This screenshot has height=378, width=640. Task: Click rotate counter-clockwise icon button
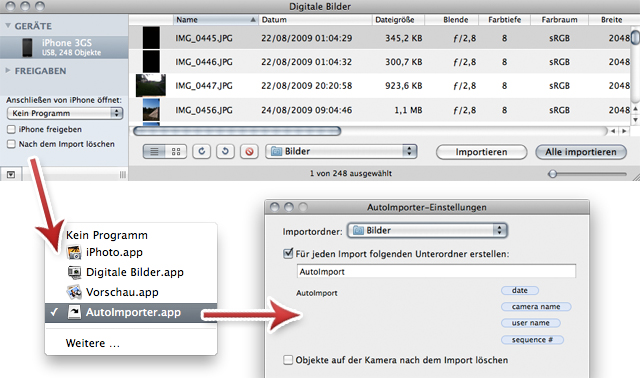pyautogui.click(x=225, y=151)
